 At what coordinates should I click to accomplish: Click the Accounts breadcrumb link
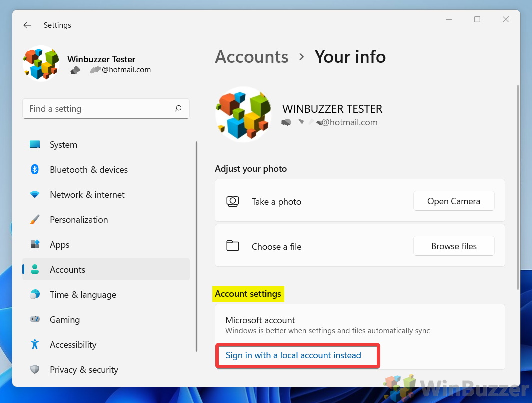252,56
